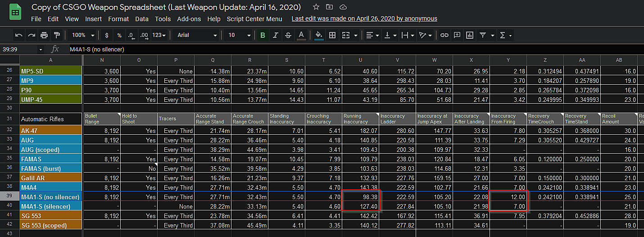Select the Paint format tool

coord(57,35)
